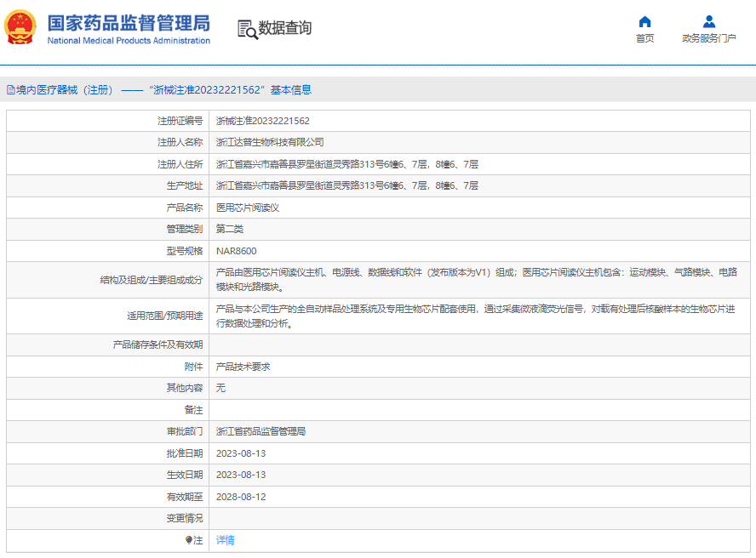This screenshot has height=558, width=756.
Task: Click the 国家药品监督管理局 title
Action: [x=129, y=23]
